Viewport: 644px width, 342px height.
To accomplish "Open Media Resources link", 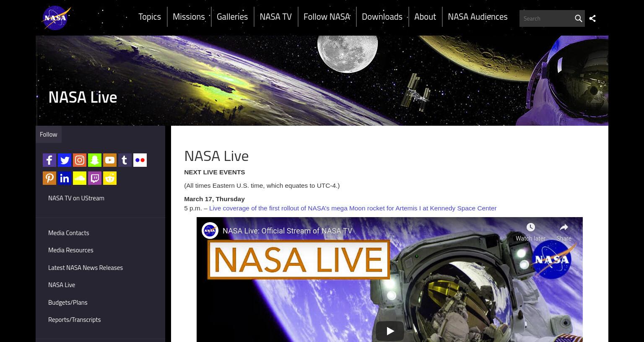I will (x=71, y=250).
